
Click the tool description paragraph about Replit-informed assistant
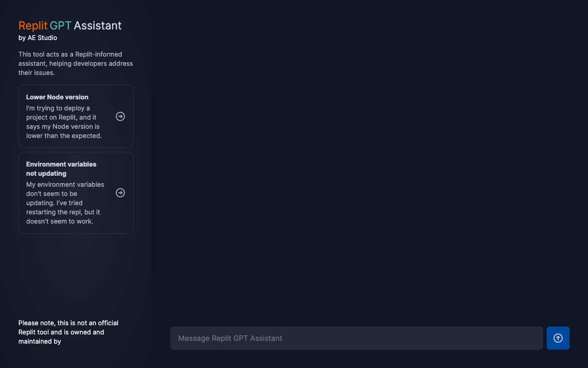coord(76,63)
